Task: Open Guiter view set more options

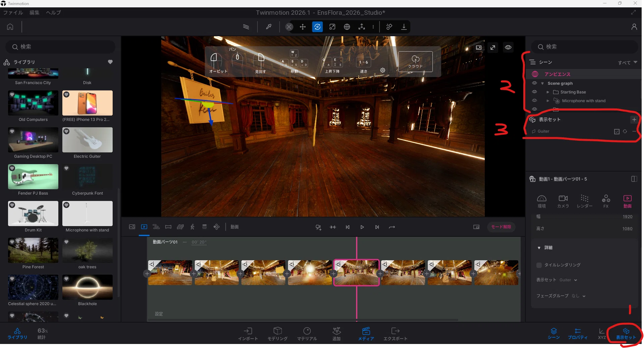Action: (634, 131)
